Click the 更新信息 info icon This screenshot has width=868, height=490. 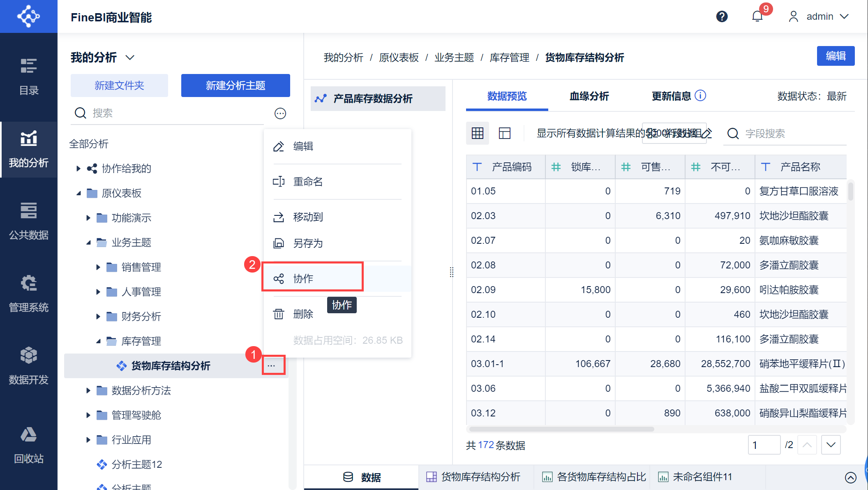tap(700, 96)
